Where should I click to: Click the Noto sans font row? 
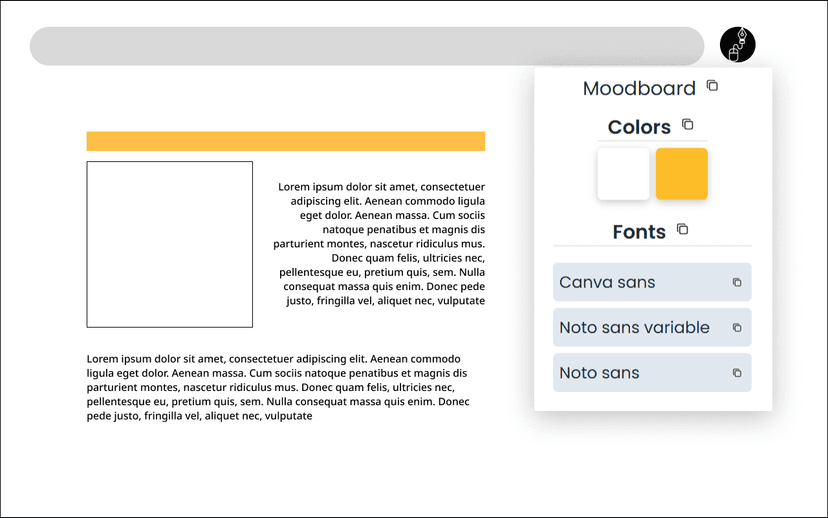[x=652, y=373]
